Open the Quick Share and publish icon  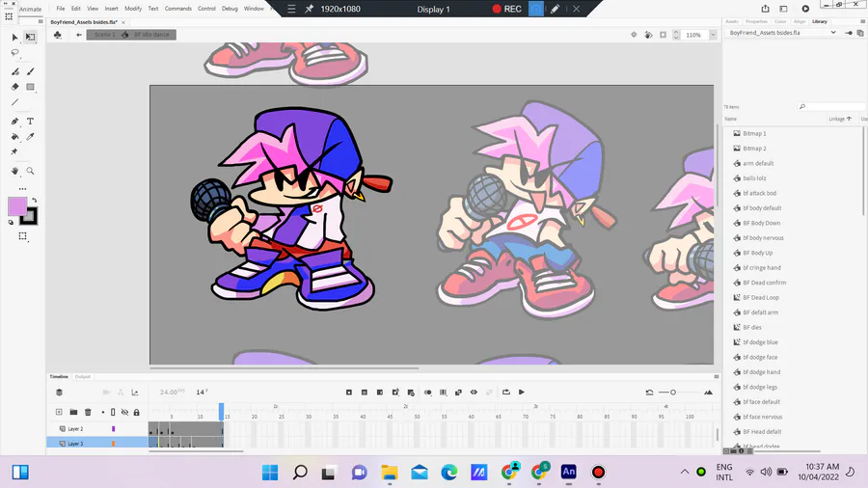point(765,9)
